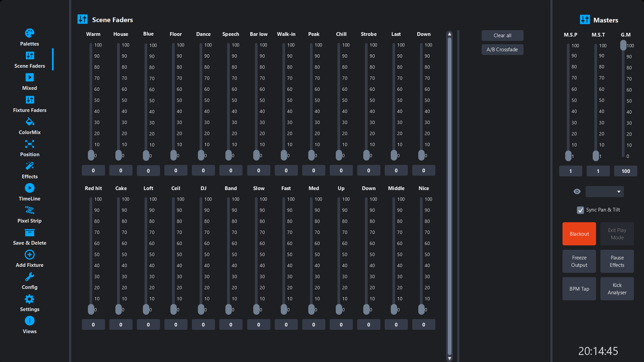Click the Masters header icon
Viewport: 644px width, 362px height.
coord(585,19)
